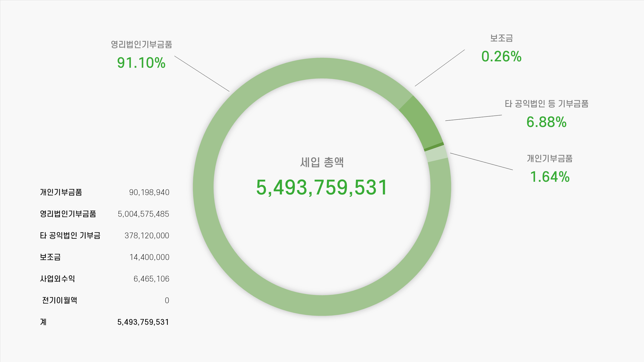Select the 전기이월액 row label
Viewport: 644px width, 362px height.
point(59,300)
